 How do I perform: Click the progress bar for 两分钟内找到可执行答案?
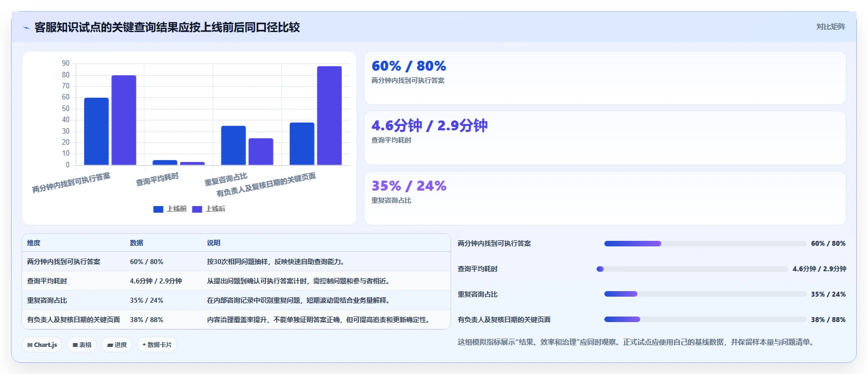[705, 244]
